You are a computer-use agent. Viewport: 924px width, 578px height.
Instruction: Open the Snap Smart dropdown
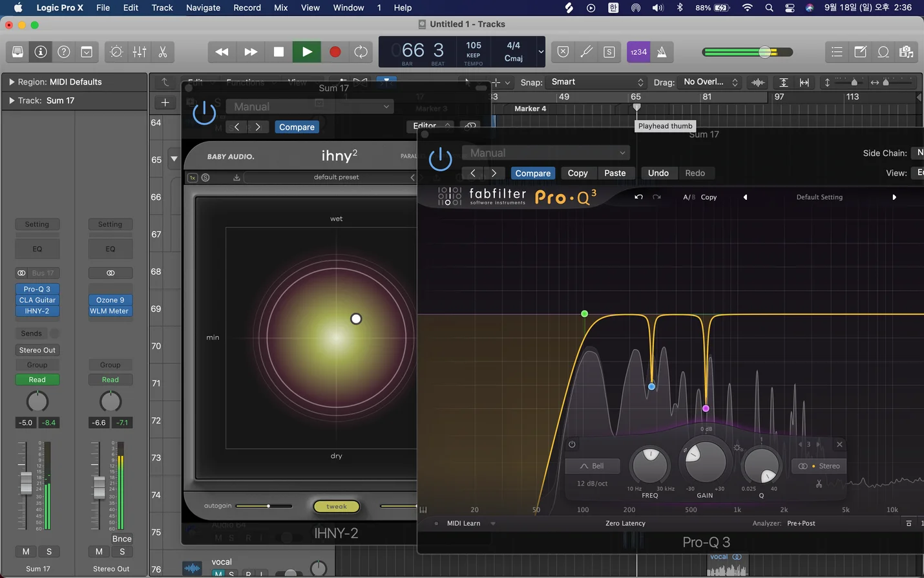pos(596,82)
